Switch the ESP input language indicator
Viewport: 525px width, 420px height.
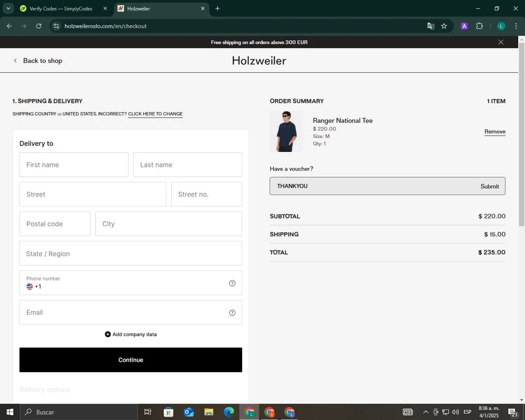click(467, 412)
